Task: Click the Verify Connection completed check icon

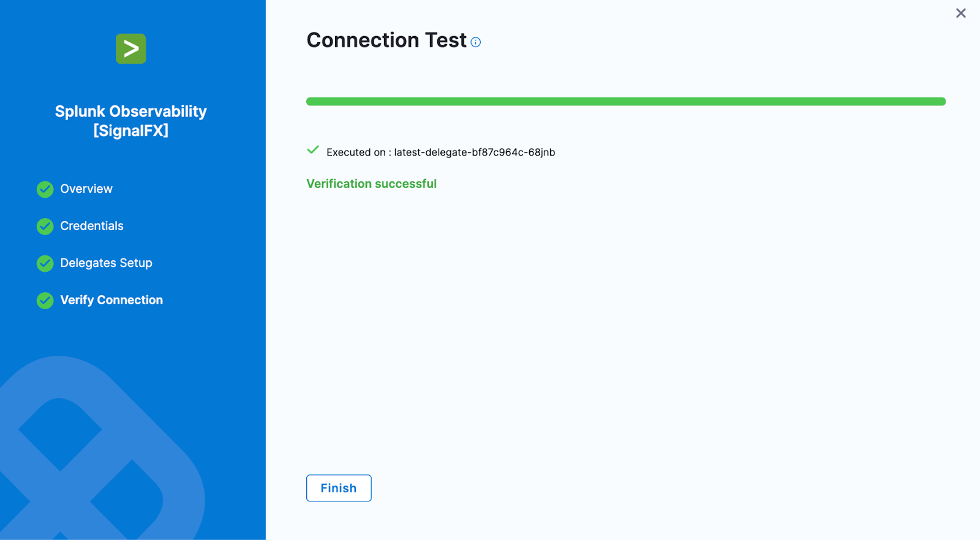Action: tap(45, 301)
